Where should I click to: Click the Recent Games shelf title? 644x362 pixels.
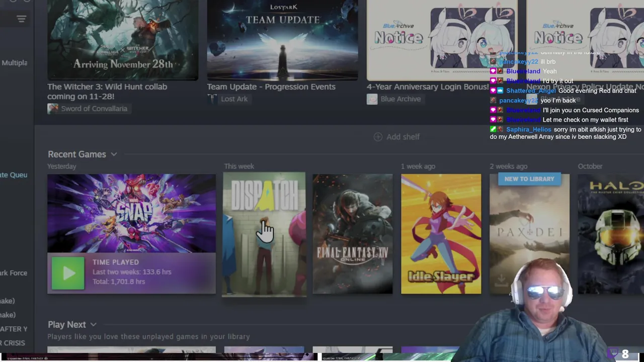click(x=77, y=154)
